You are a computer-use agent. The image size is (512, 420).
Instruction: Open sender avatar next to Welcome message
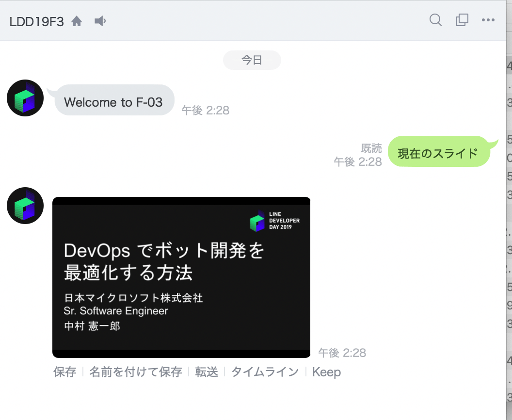pyautogui.click(x=25, y=98)
